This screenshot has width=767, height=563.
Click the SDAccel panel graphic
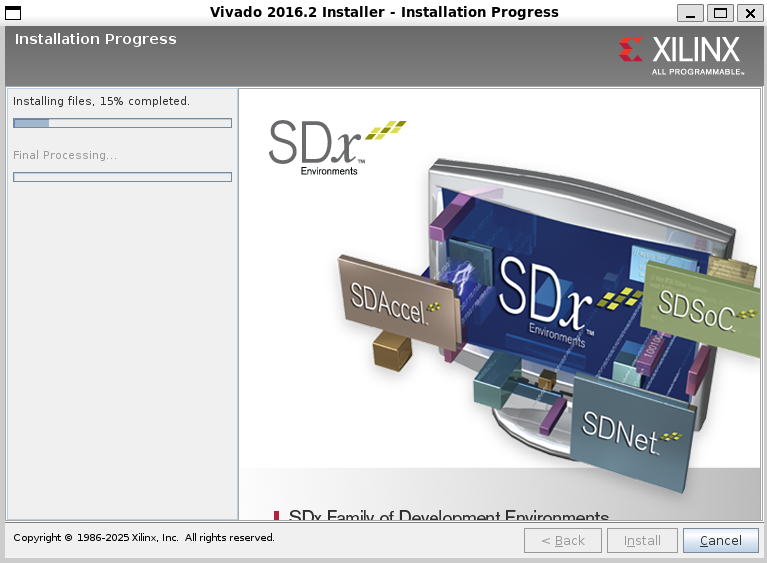click(x=398, y=301)
